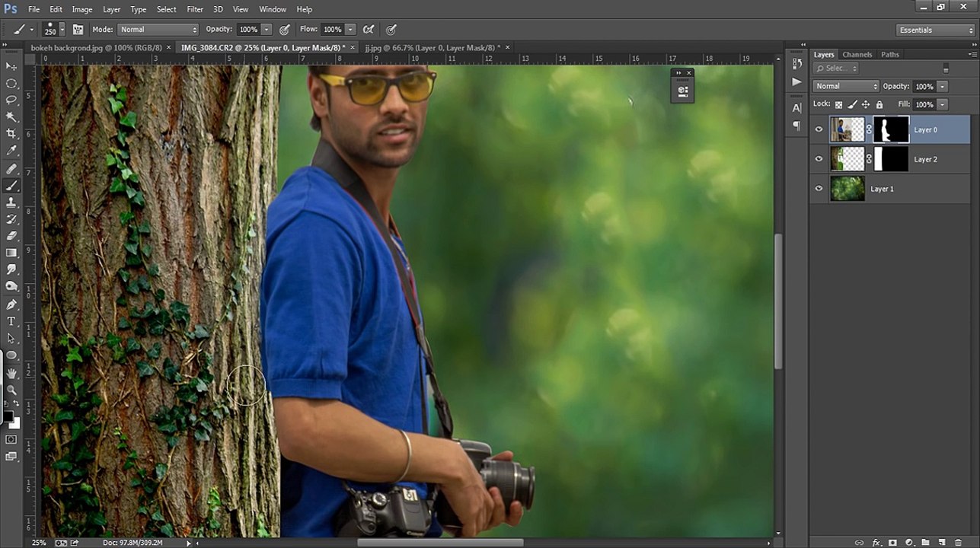This screenshot has height=548, width=980.
Task: Toggle lock all
Action: coord(879,104)
